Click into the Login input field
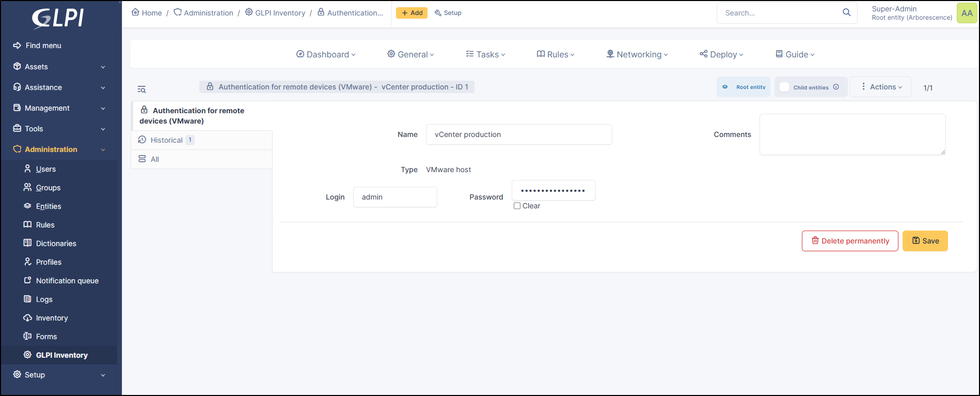980x396 pixels. click(x=395, y=197)
